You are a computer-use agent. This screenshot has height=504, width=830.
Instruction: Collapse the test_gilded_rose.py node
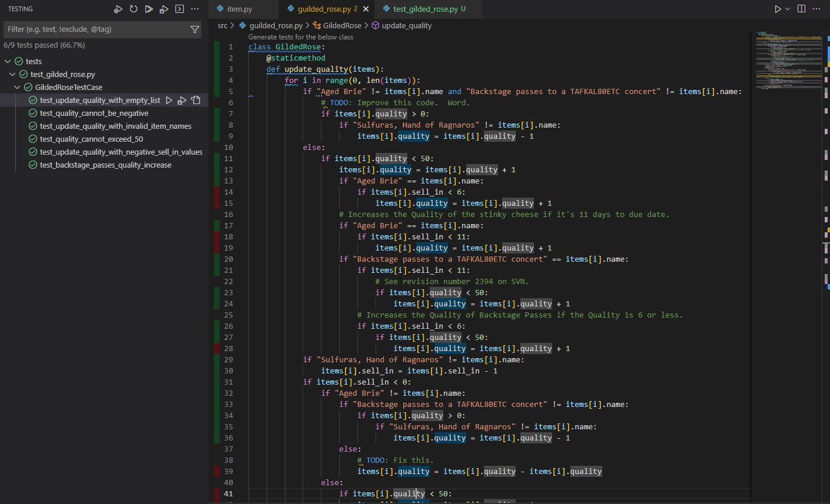coord(12,74)
